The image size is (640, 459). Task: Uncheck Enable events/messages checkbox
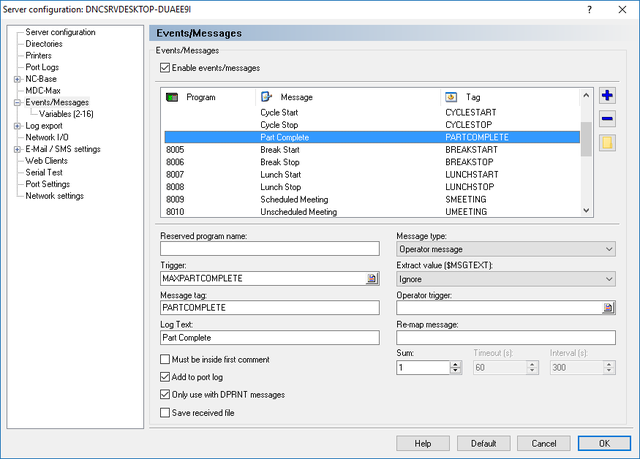point(165,68)
